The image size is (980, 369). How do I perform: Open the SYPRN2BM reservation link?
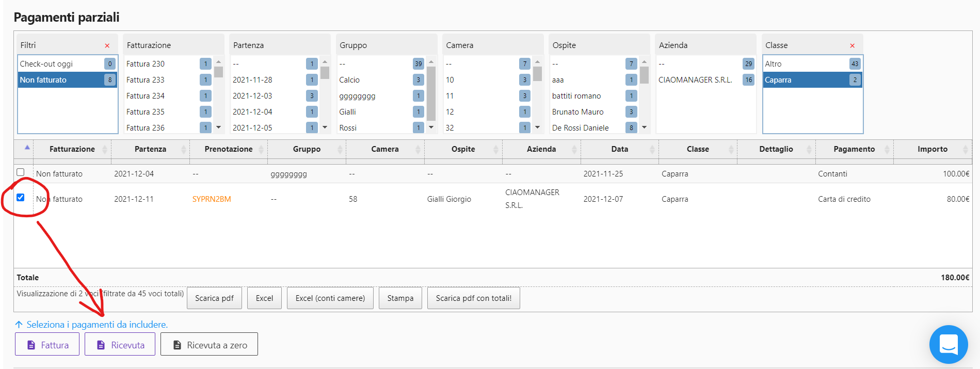click(212, 199)
